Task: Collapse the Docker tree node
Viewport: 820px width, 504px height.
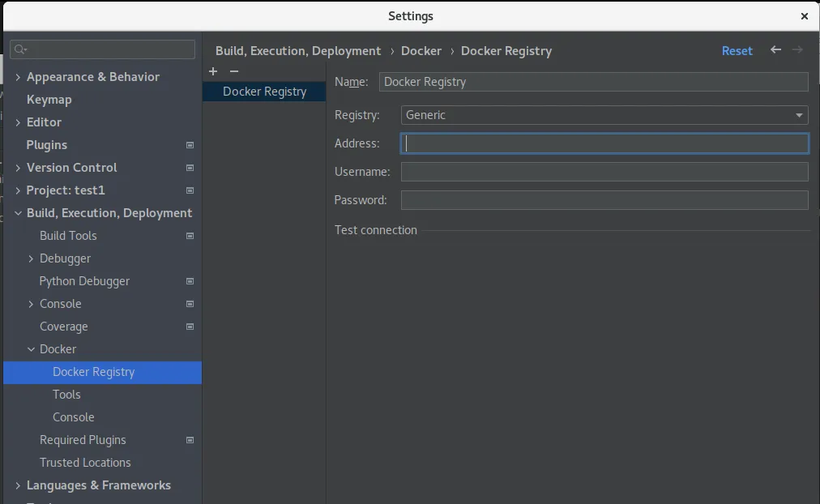Action: pos(31,349)
